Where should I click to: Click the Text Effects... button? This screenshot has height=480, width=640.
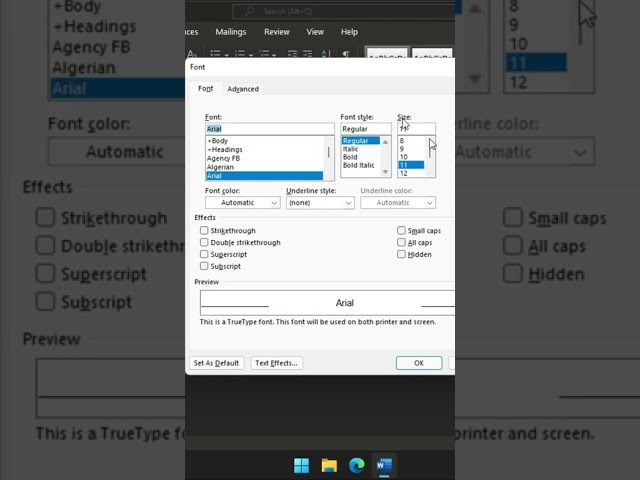[276, 363]
